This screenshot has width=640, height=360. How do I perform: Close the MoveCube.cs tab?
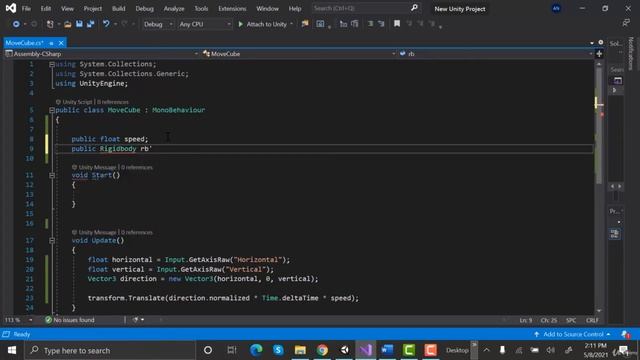pyautogui.click(x=61, y=43)
